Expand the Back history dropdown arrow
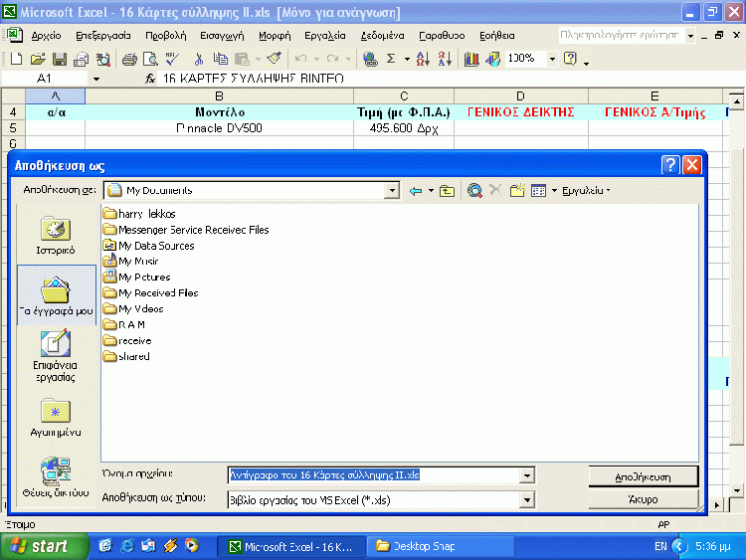Image resolution: width=746 pixels, height=560 pixels. pos(431,191)
